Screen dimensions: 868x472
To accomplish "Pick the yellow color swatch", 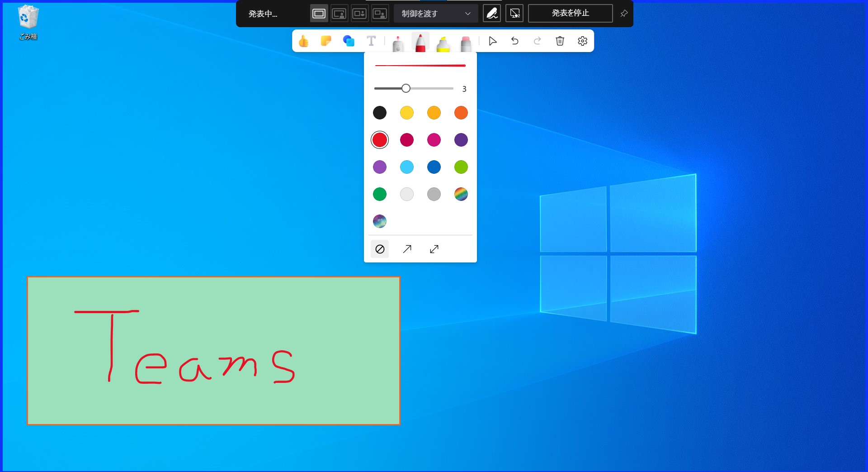I will (407, 113).
